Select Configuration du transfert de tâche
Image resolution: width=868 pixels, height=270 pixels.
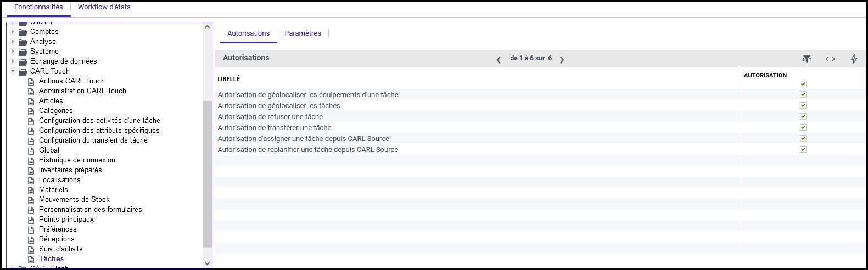pyautogui.click(x=93, y=140)
